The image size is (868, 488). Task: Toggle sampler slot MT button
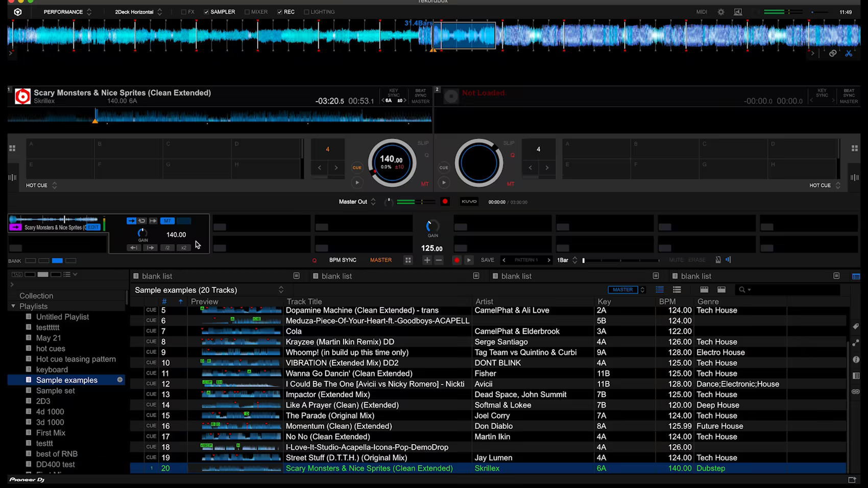(167, 221)
